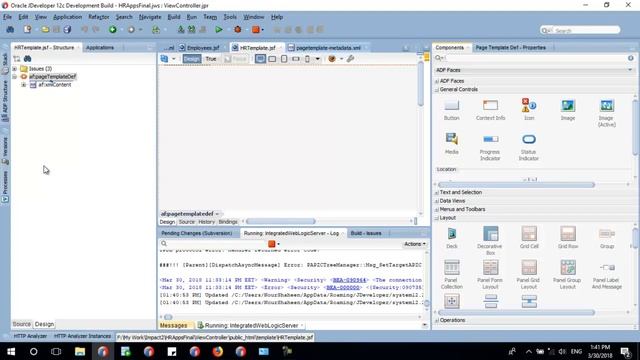Select the Media component icon

tap(451, 139)
